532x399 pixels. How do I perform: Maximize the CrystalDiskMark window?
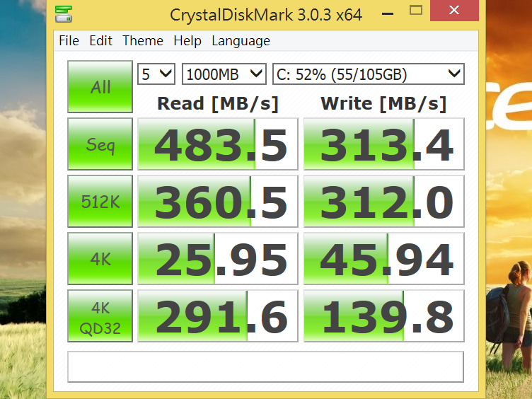point(416,11)
